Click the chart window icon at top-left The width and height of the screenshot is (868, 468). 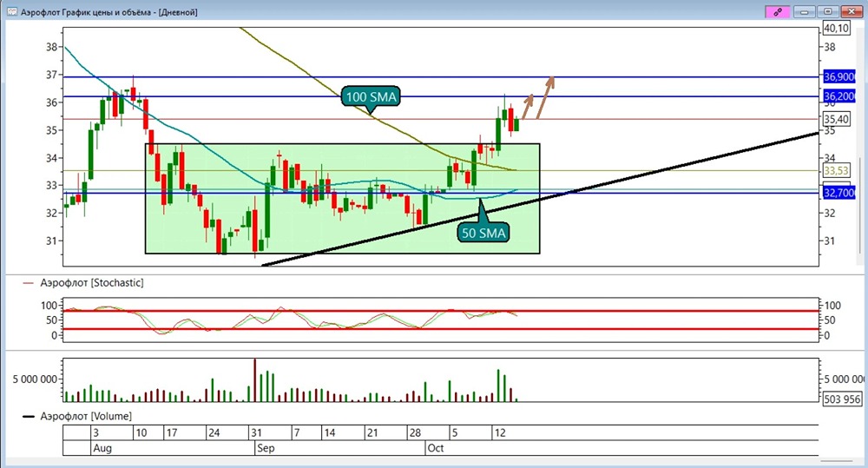point(11,11)
